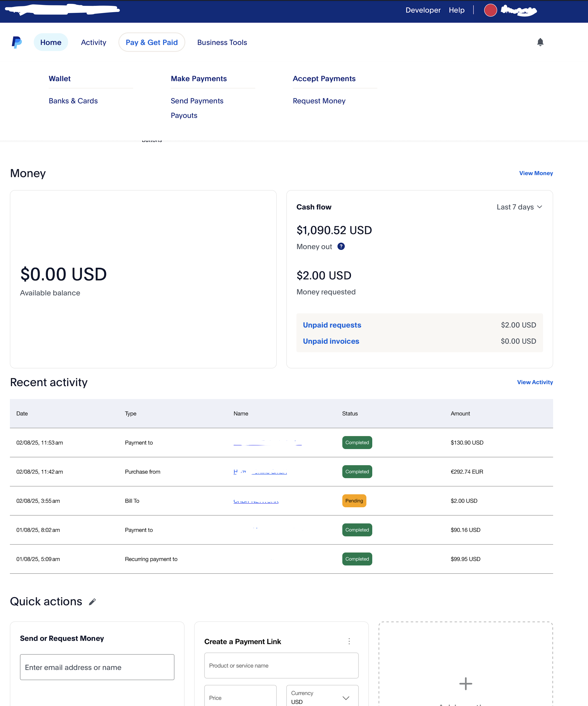Image resolution: width=588 pixels, height=706 pixels.
Task: Click the Make Payments menu heading
Action: (199, 79)
